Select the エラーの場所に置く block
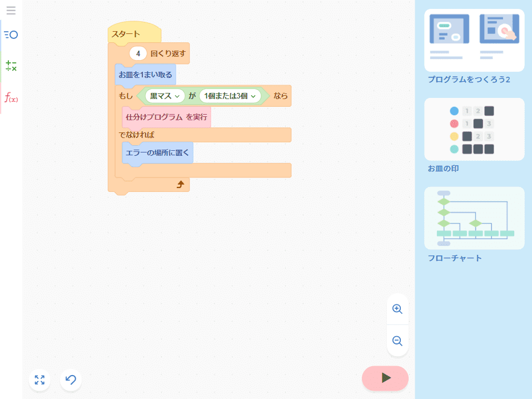532x399 pixels. pos(157,152)
